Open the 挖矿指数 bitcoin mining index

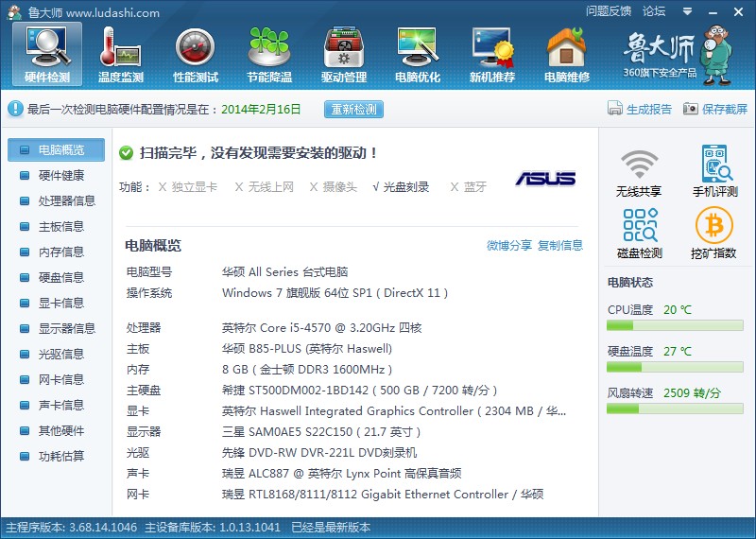[714, 234]
